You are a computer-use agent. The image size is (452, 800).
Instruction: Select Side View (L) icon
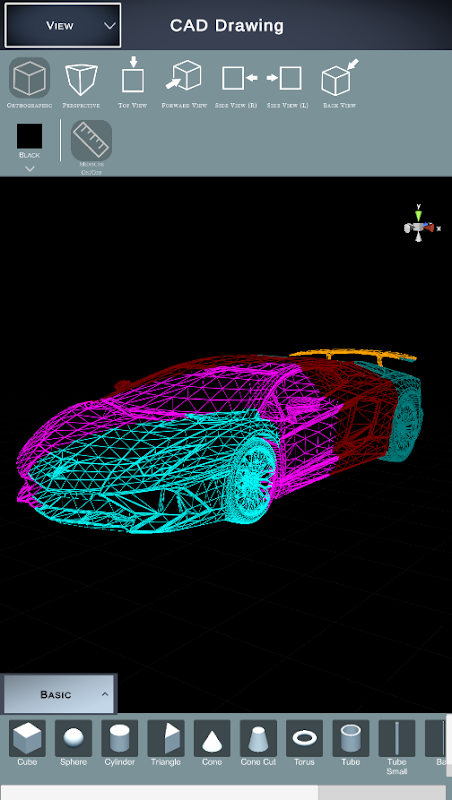(x=285, y=78)
